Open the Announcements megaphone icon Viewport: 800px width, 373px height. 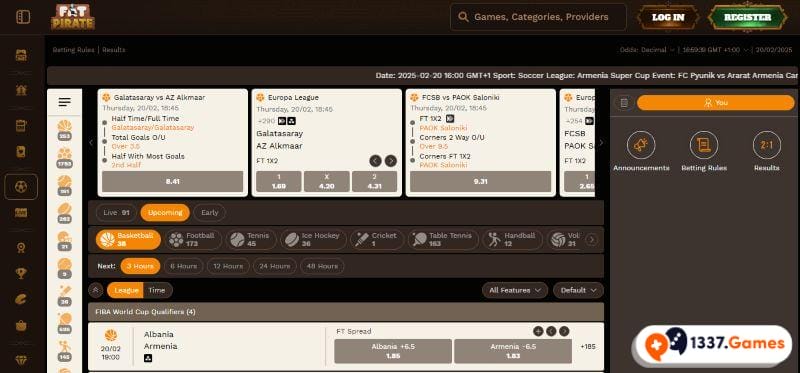[641, 145]
